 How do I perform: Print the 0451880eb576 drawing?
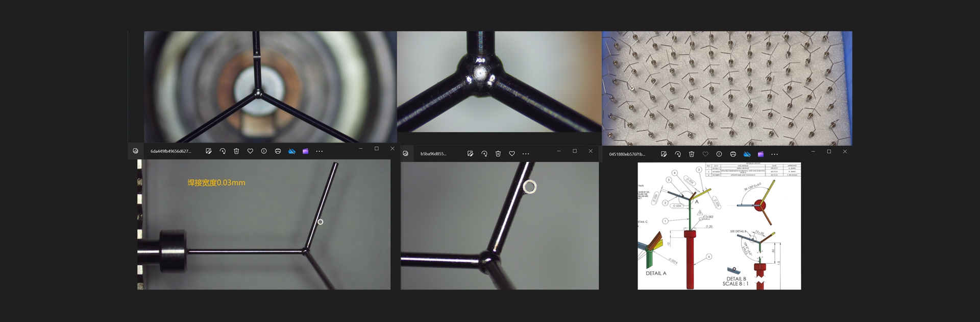point(733,154)
